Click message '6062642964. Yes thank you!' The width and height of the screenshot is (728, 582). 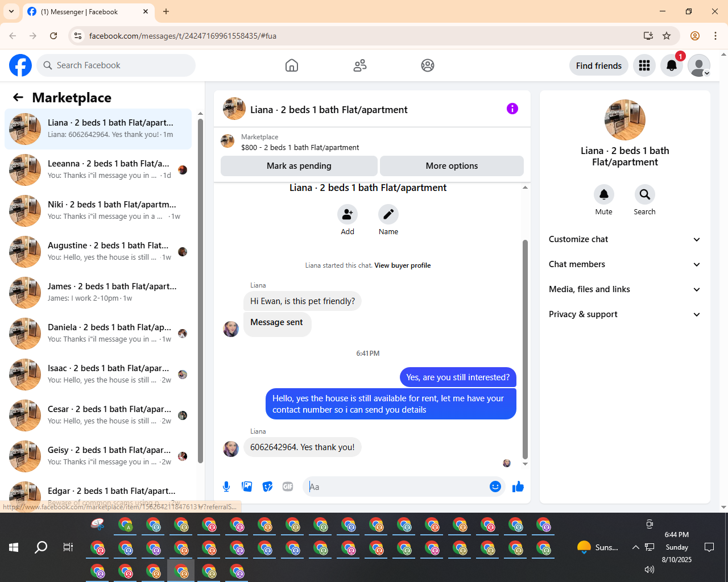point(303,447)
